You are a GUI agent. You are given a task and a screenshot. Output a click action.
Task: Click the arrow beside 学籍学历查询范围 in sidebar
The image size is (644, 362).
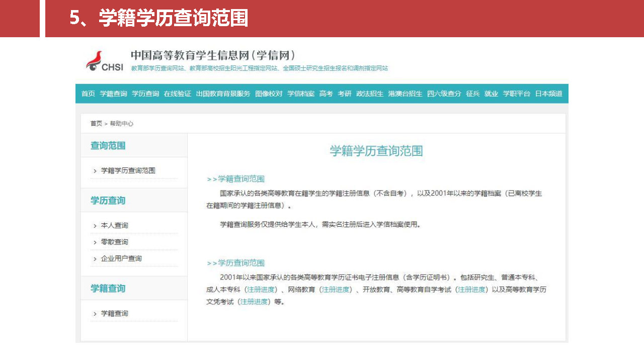point(95,171)
